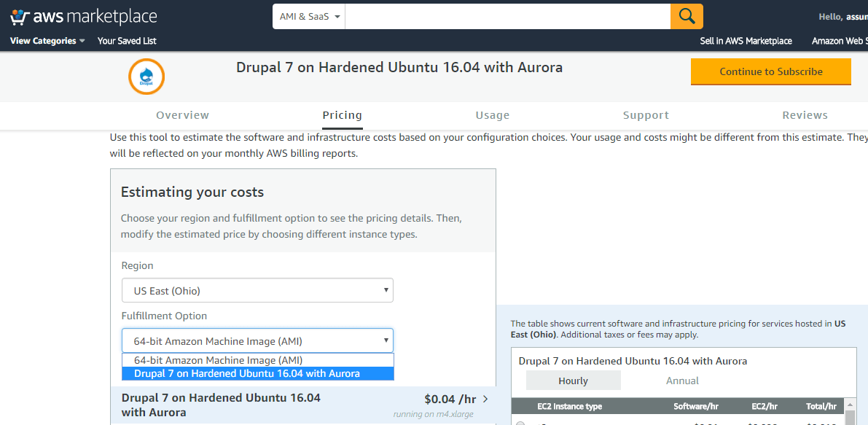The height and width of the screenshot is (425, 868).
Task: Switch pricing table to Hourly
Action: 573,381
